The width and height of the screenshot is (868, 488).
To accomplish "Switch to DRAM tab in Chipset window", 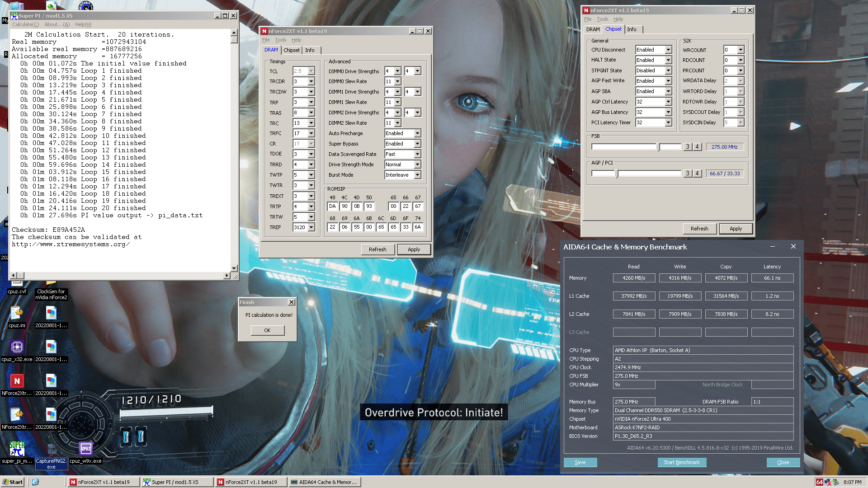I will pos(593,29).
